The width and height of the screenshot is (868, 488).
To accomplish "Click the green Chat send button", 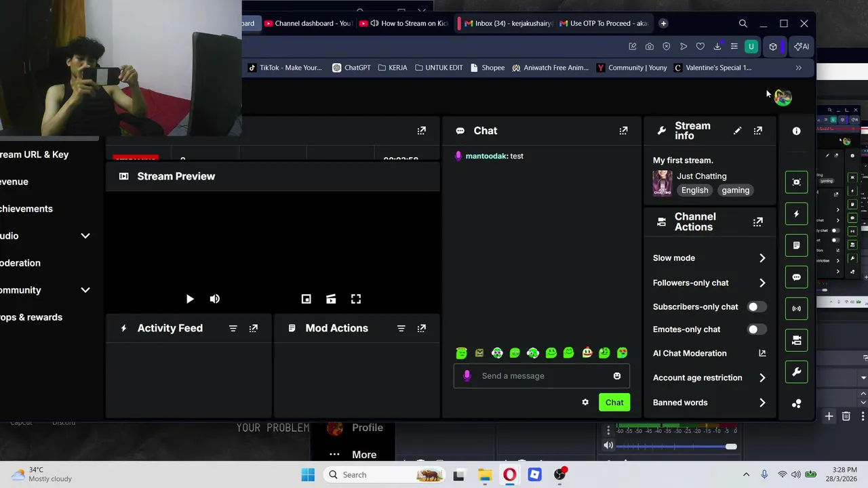I will [x=614, y=402].
